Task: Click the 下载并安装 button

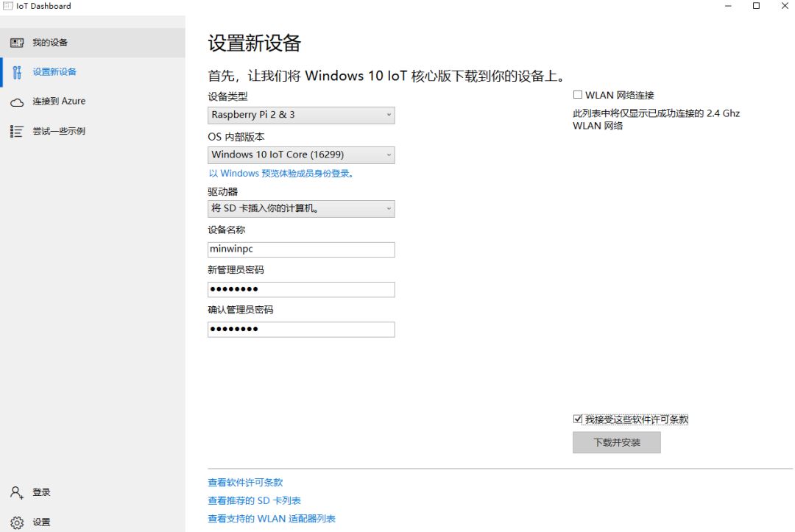Action: click(x=617, y=442)
